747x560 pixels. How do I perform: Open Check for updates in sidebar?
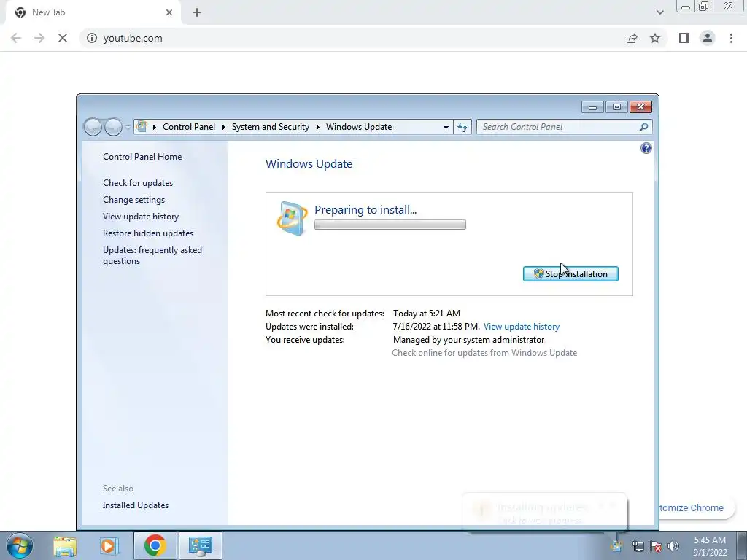(x=138, y=183)
